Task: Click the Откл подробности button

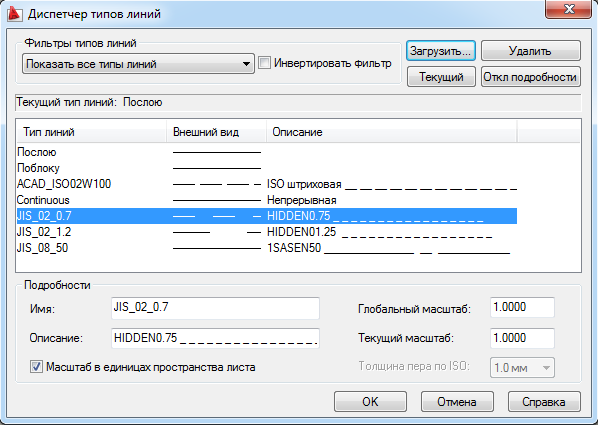Action: (x=530, y=77)
